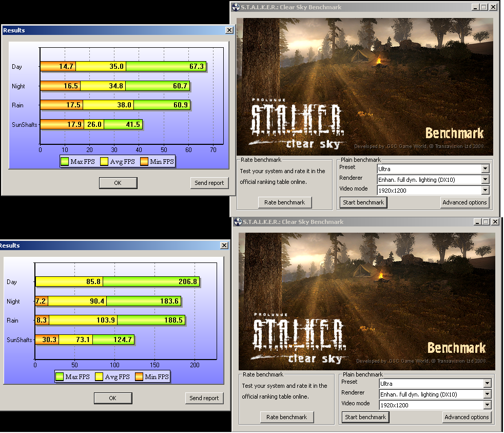Image resolution: width=504 pixels, height=433 pixels.
Task: Click the SunShafts average bar showing 26.0
Action: (94, 124)
